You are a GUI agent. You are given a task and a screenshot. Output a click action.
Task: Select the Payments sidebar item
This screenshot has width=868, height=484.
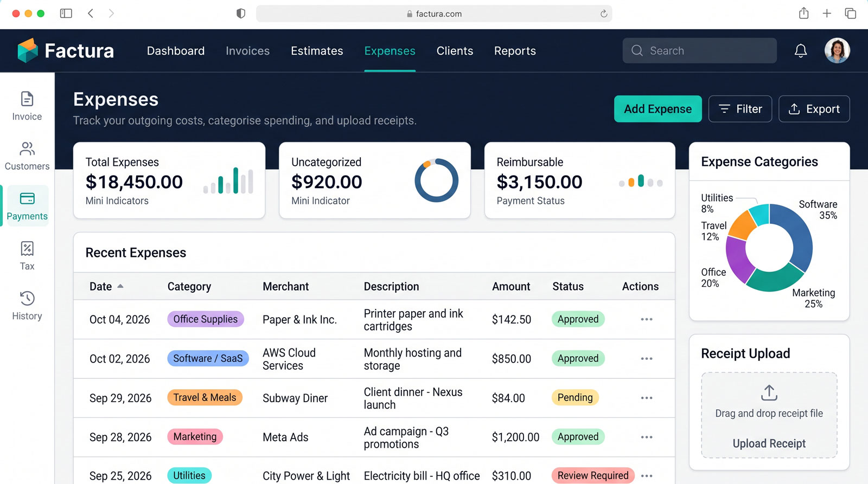pyautogui.click(x=27, y=206)
